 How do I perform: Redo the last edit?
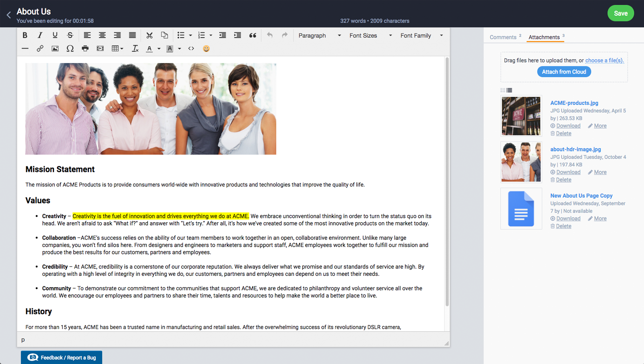(285, 35)
